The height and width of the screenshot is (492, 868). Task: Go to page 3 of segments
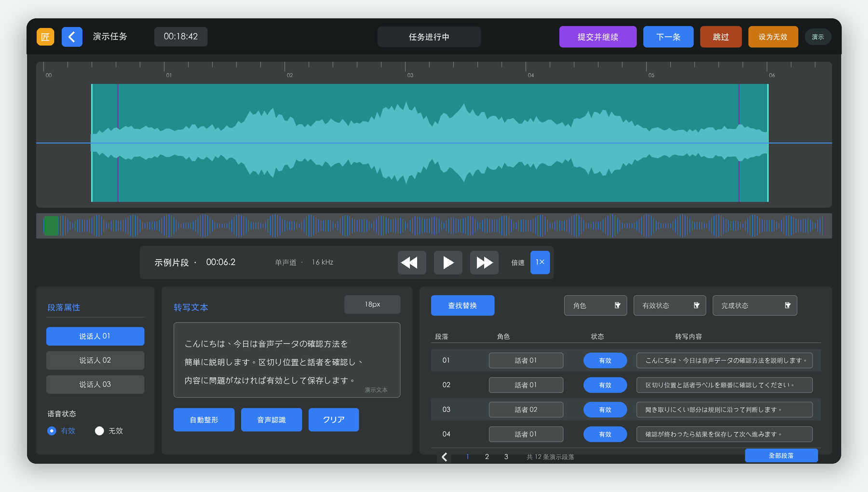(506, 457)
